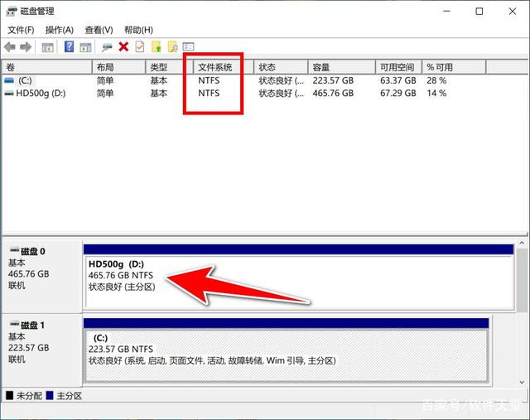The image size is (530, 420).
Task: Click the 磁盘 1 label panel
Action: point(42,350)
